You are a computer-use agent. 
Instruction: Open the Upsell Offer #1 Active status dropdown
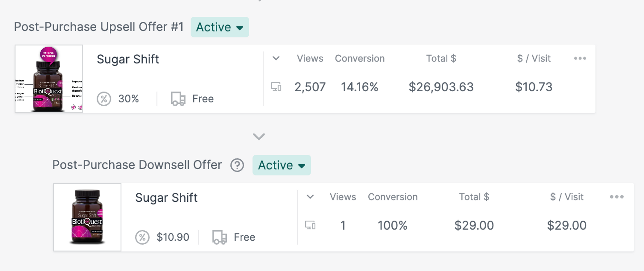(220, 27)
